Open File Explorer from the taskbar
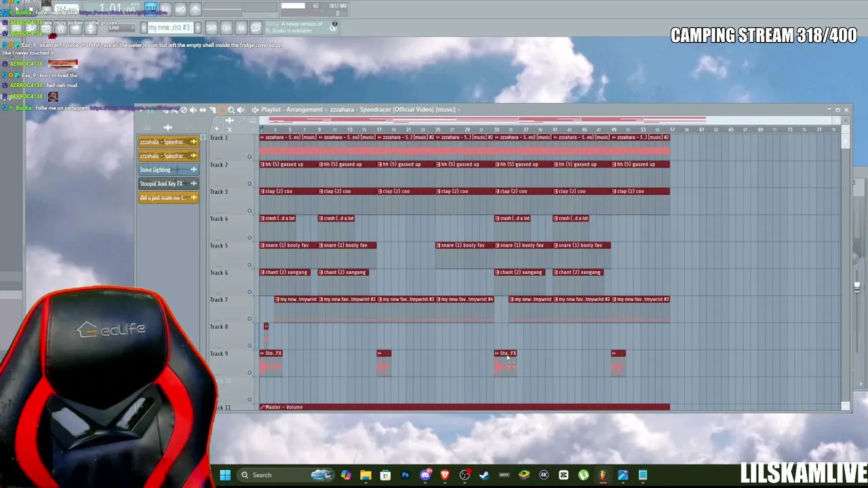Screen dimensions: 868x488 tap(366, 475)
